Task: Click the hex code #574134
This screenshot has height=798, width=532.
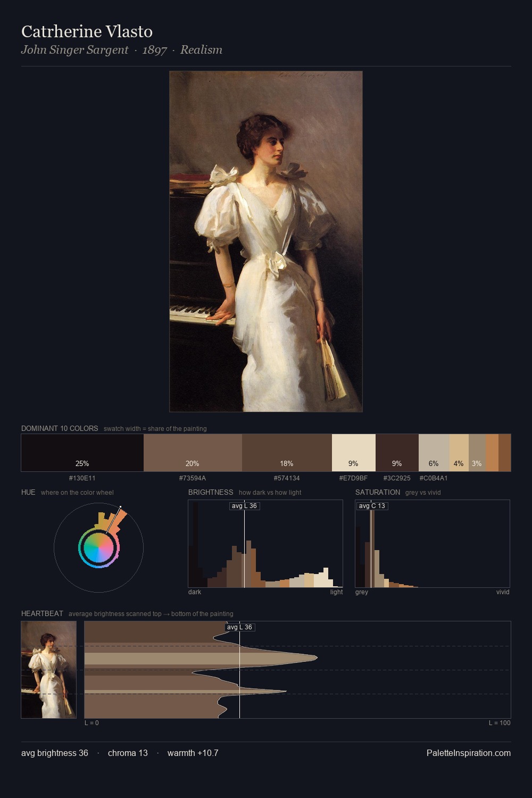Action: (x=287, y=478)
